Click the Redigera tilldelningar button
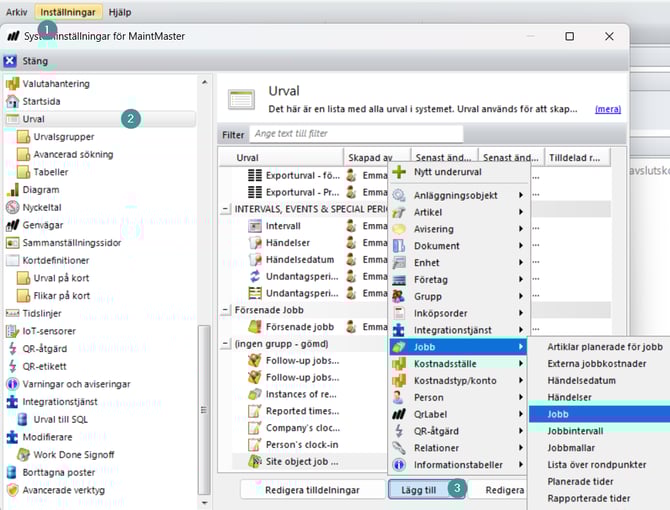 pyautogui.click(x=311, y=490)
